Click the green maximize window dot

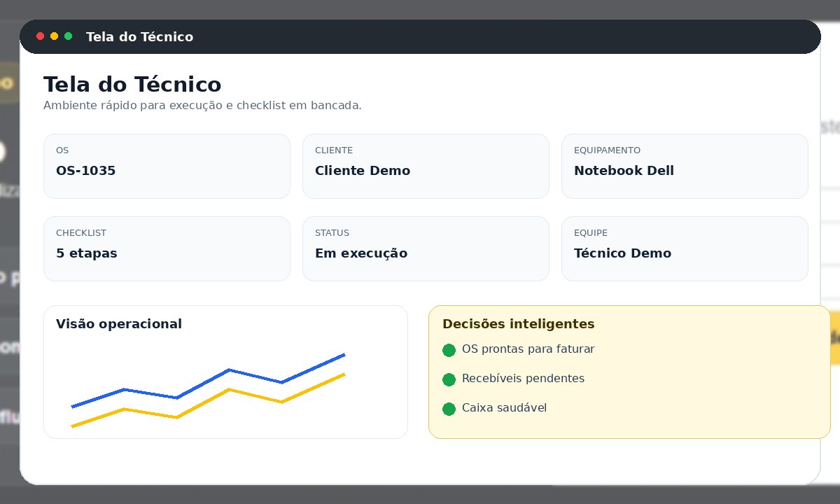[x=68, y=36]
